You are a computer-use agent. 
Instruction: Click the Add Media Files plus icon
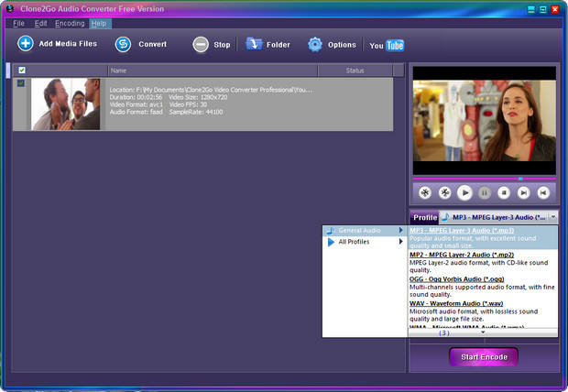26,44
